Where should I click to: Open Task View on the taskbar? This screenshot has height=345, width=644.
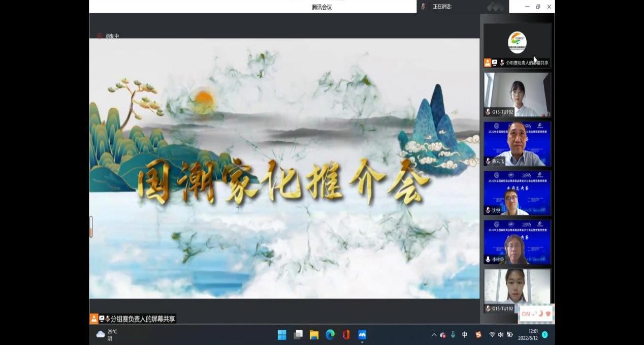[298, 335]
